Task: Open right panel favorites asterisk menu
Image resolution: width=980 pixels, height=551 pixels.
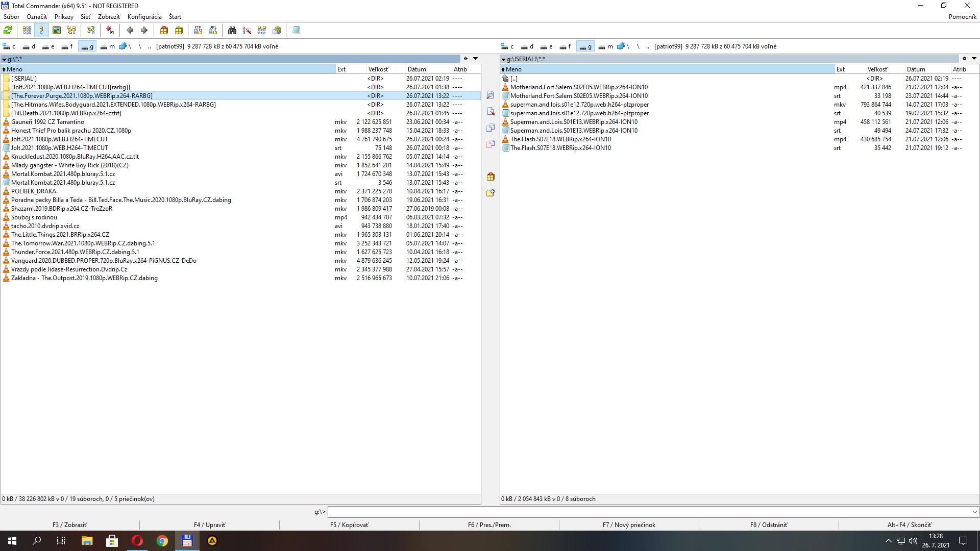Action: tap(964, 59)
